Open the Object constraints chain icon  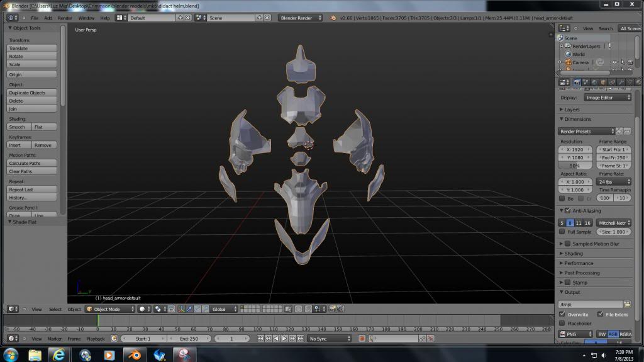pos(612,82)
